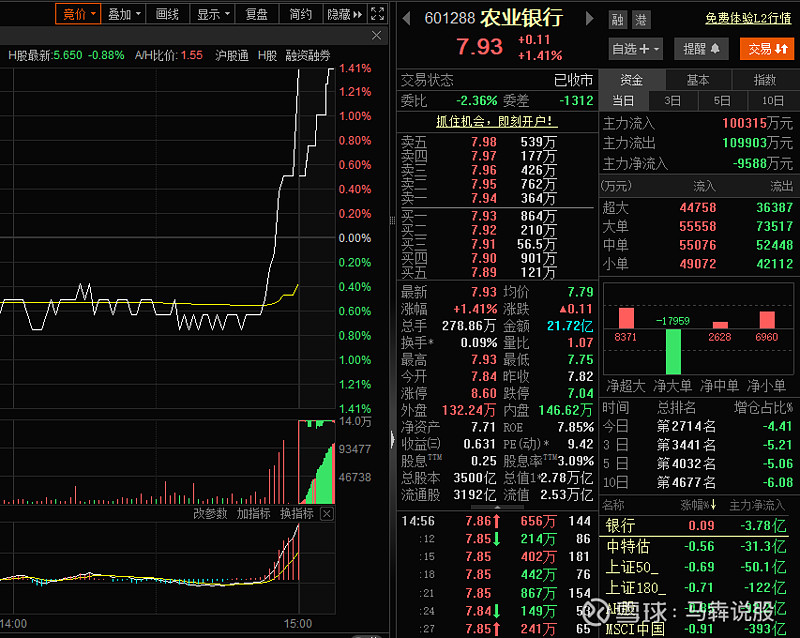Select the 银行 sector row
This screenshot has width=800, height=638.
pyautogui.click(x=696, y=526)
